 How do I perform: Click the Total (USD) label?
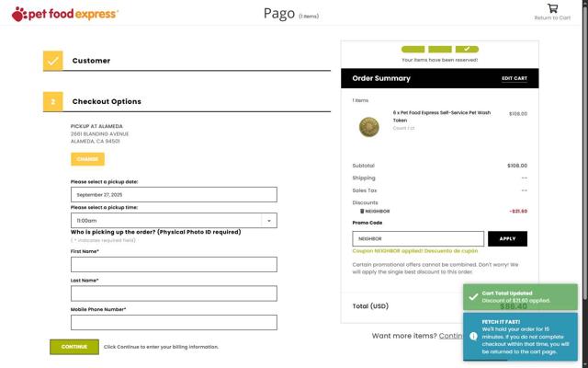[x=370, y=306]
